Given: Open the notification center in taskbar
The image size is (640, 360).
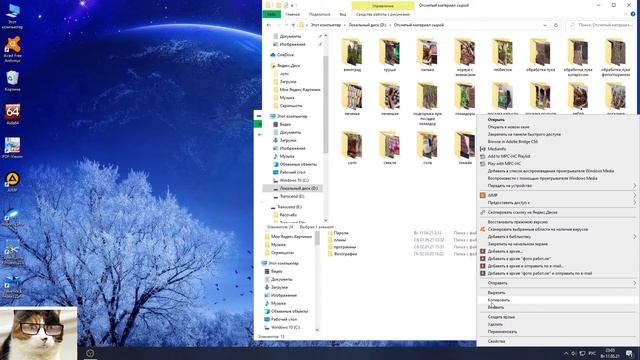Looking at the screenshot, I should [x=630, y=353].
